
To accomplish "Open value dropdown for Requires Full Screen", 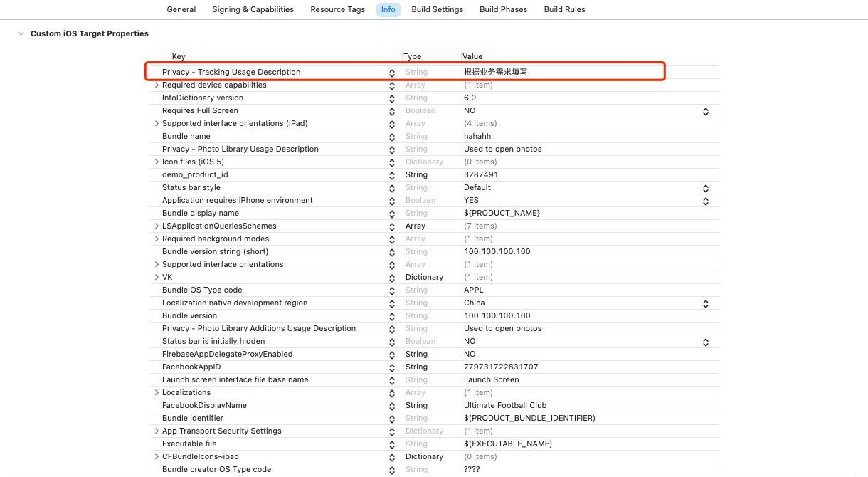I will point(706,111).
